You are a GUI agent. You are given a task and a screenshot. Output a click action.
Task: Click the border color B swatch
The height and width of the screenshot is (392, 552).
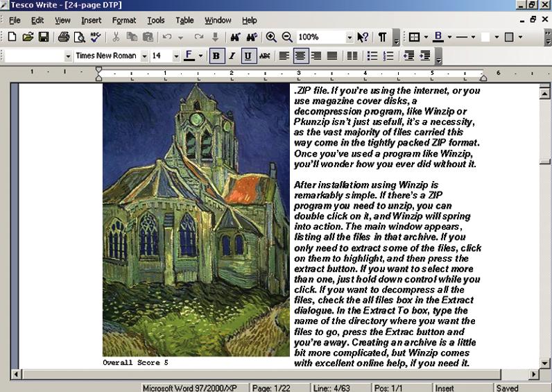pyautogui.click(x=438, y=37)
